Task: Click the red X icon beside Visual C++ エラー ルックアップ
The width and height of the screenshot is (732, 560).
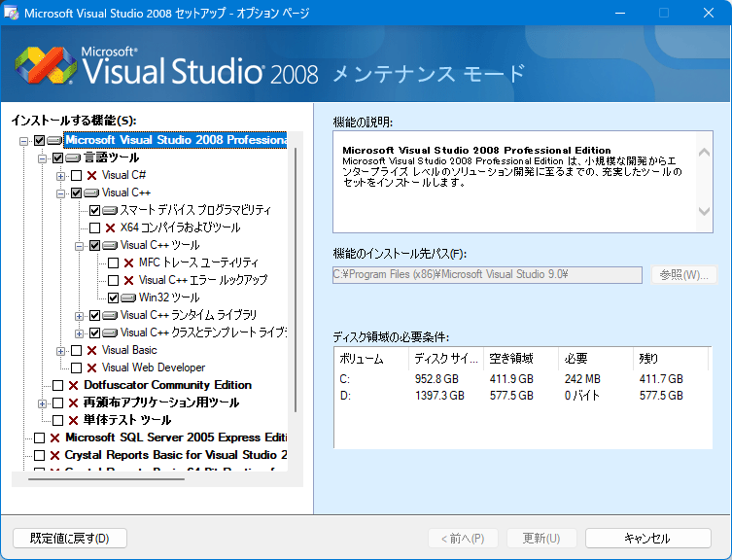Action: [x=129, y=281]
